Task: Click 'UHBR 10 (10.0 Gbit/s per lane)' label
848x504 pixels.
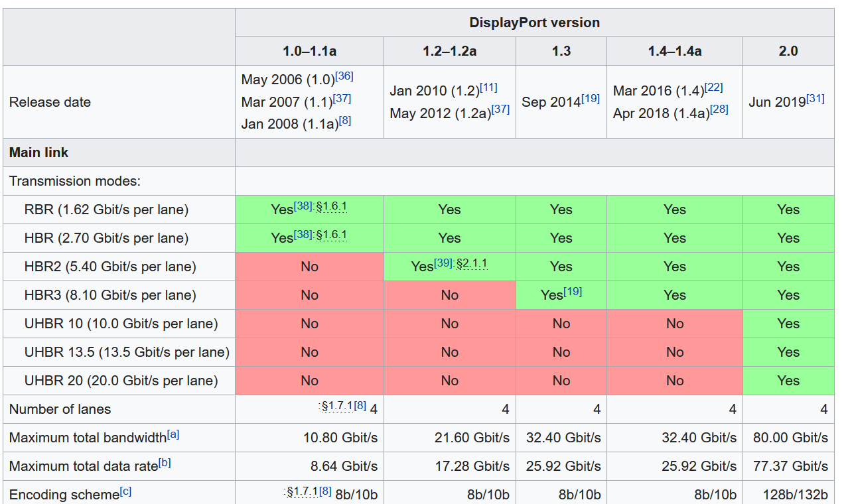Action: click(x=120, y=324)
